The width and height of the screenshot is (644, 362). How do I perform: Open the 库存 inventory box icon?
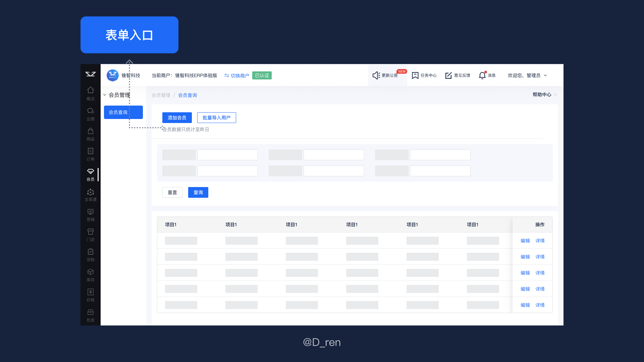[91, 272]
